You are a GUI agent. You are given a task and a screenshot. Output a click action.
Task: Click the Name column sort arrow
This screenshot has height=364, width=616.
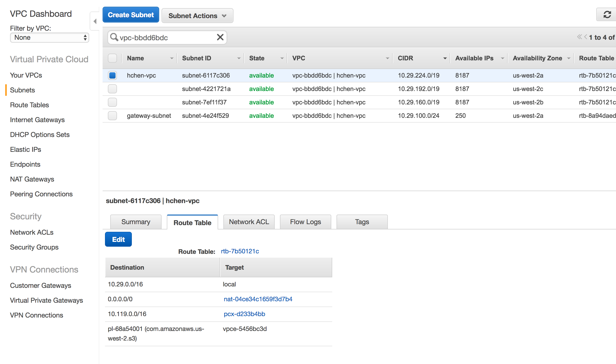tap(172, 58)
